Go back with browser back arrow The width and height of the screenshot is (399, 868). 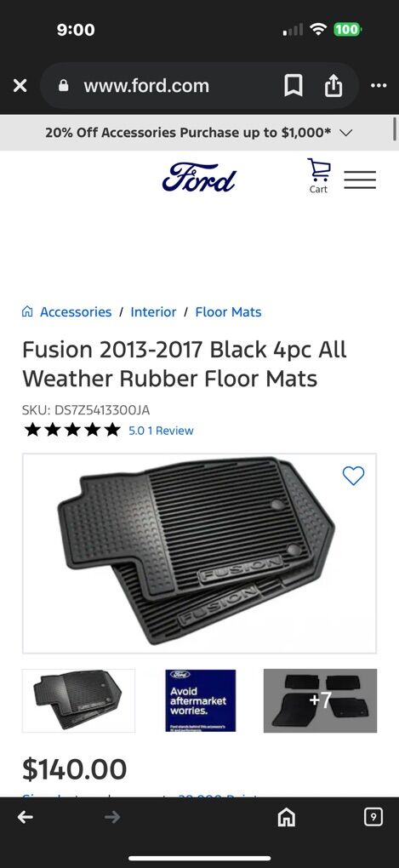click(25, 817)
